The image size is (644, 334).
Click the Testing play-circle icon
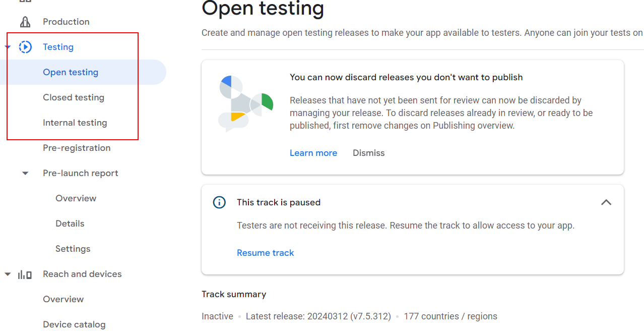[25, 46]
